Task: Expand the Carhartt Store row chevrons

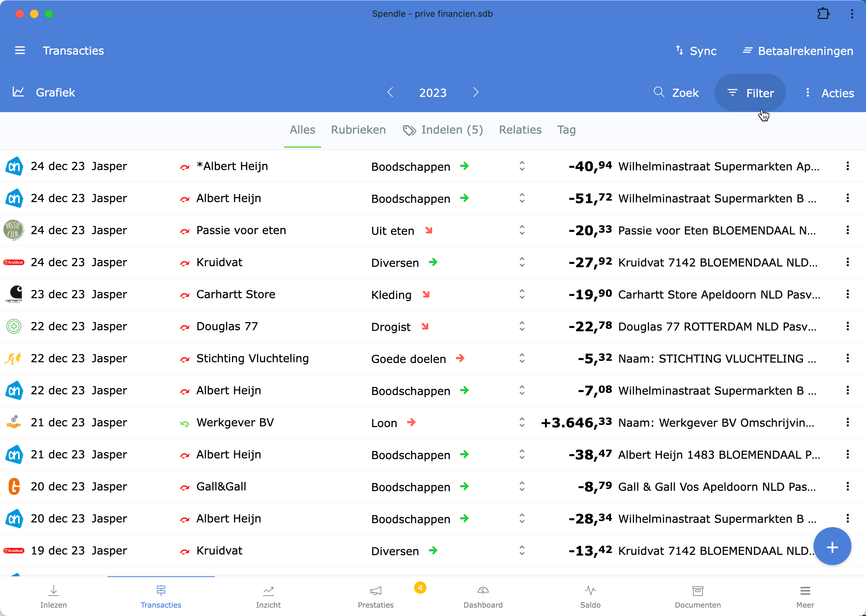Action: pos(522,294)
